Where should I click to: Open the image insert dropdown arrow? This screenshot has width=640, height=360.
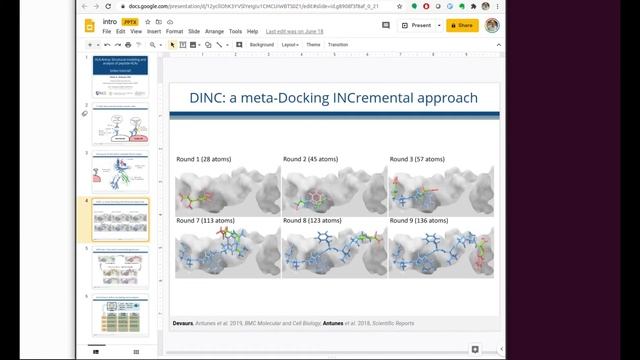point(199,45)
